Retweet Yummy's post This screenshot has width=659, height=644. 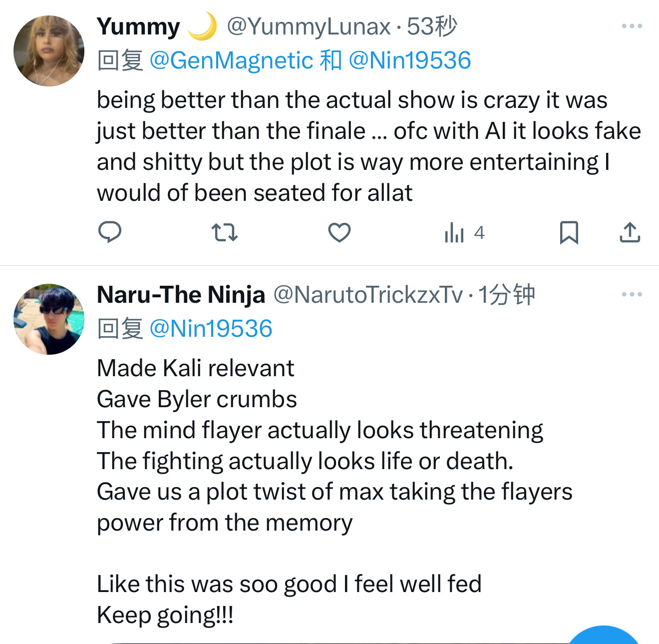[x=225, y=233]
